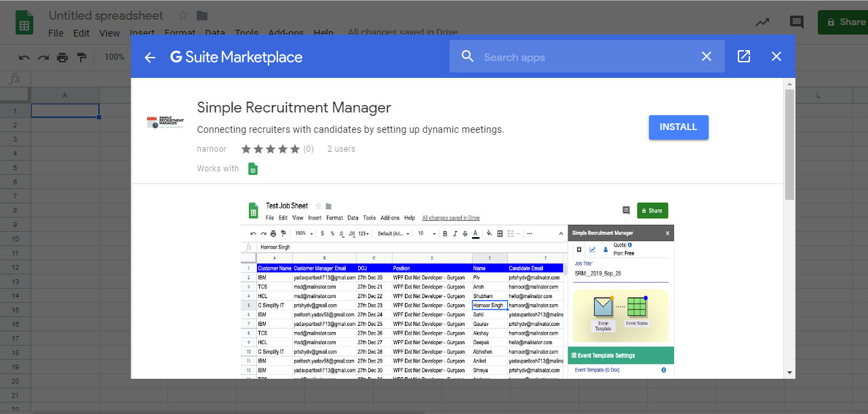
Task: Open the comments history icon
Action: 797,22
